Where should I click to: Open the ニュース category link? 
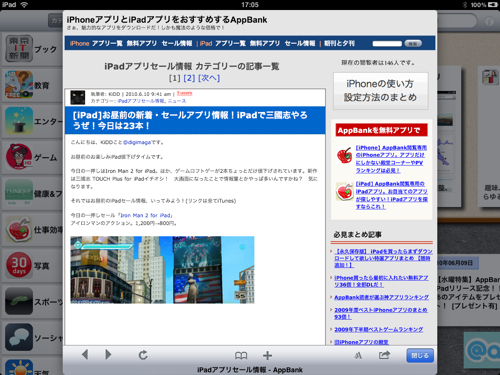[177, 101]
